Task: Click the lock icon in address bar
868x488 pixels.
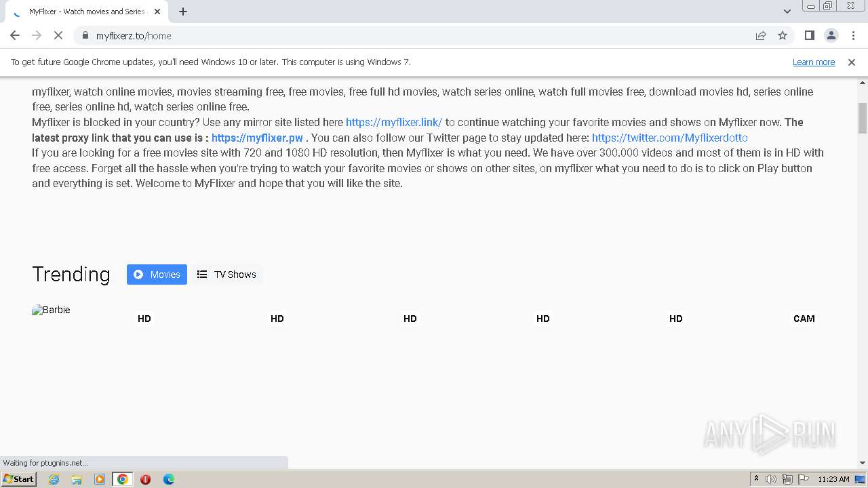Action: pos(85,35)
